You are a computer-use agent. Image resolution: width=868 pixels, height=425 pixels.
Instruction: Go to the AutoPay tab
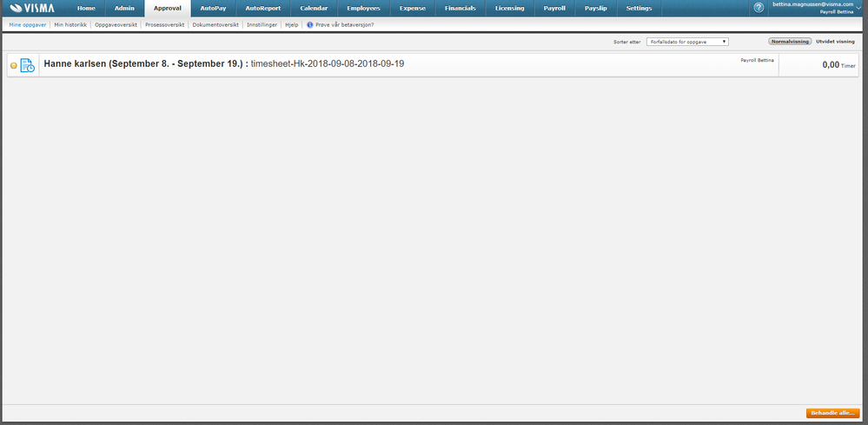pos(213,9)
